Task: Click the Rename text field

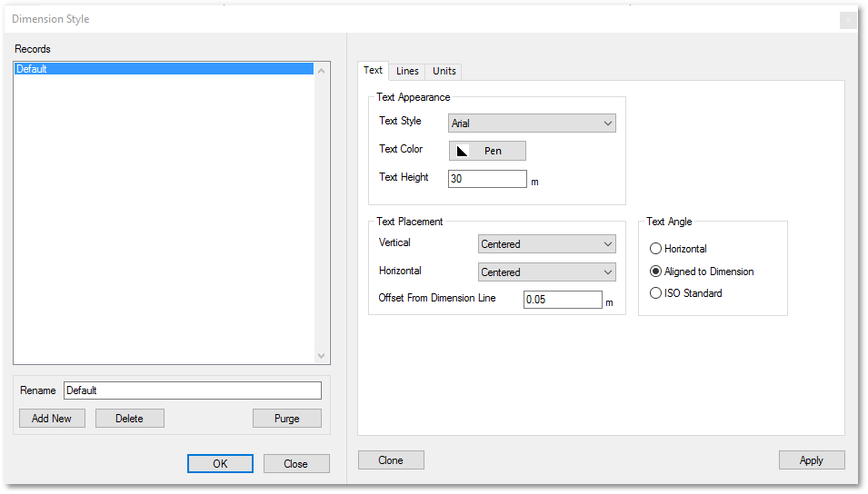Action: point(192,390)
